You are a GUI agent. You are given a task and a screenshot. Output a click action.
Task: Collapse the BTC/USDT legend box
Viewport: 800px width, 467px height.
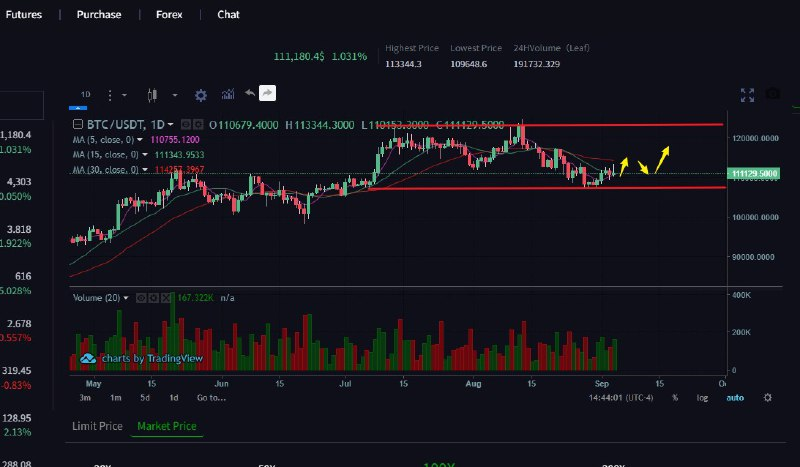click(78, 125)
